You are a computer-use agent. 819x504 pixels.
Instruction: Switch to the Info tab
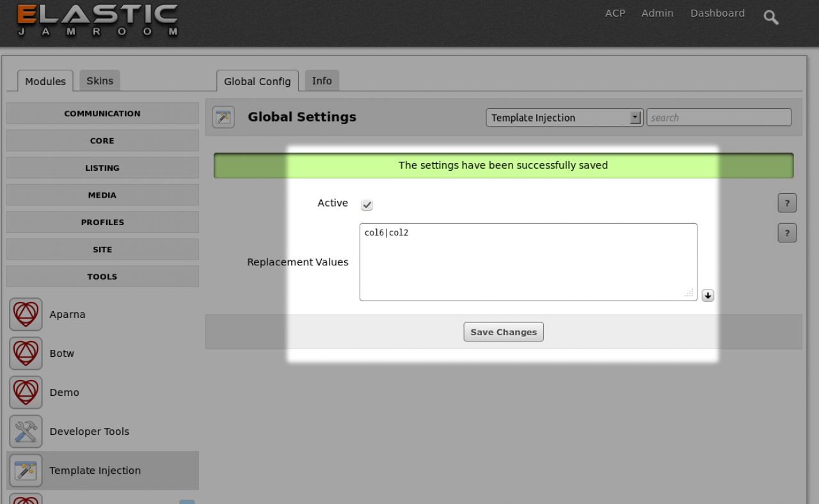coord(322,81)
